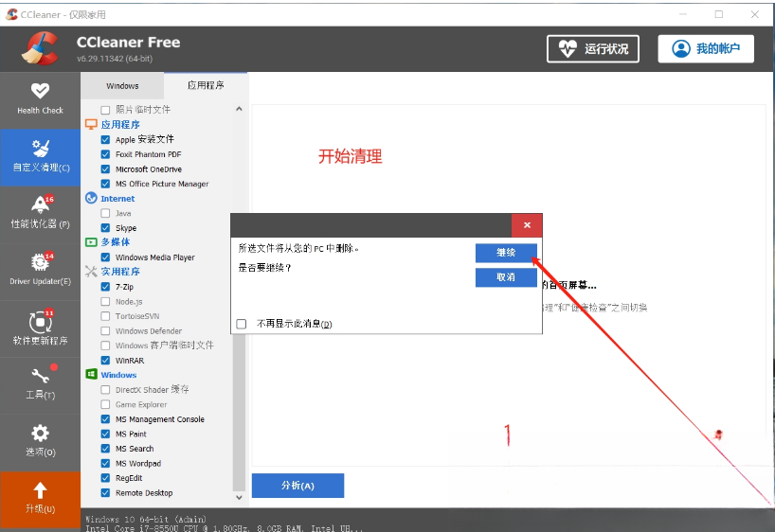Click the 应用程序 category header
Image resolution: width=775 pixels, height=532 pixels.
click(x=120, y=124)
